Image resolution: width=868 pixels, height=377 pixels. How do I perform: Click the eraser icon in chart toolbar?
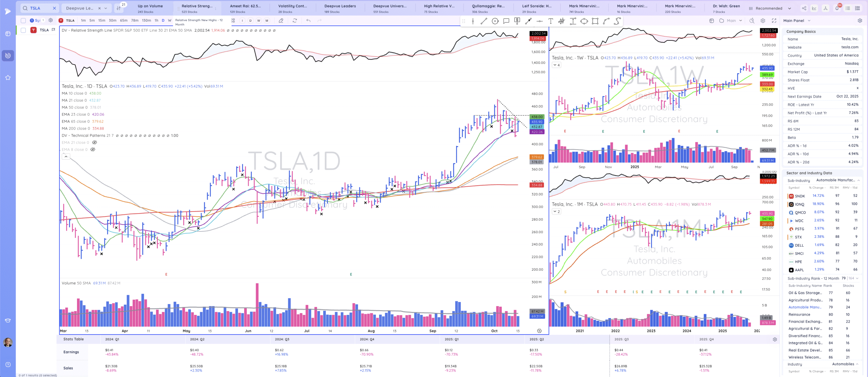(281, 20)
